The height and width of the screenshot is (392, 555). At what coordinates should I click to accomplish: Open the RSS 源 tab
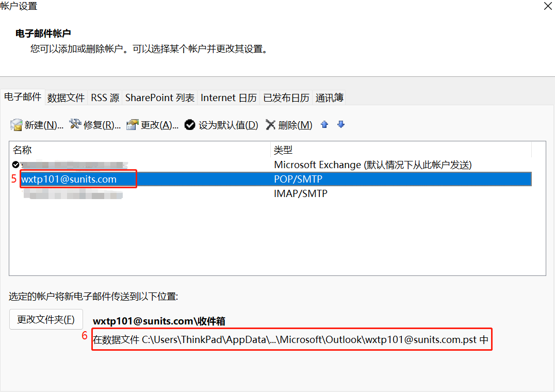tap(105, 97)
